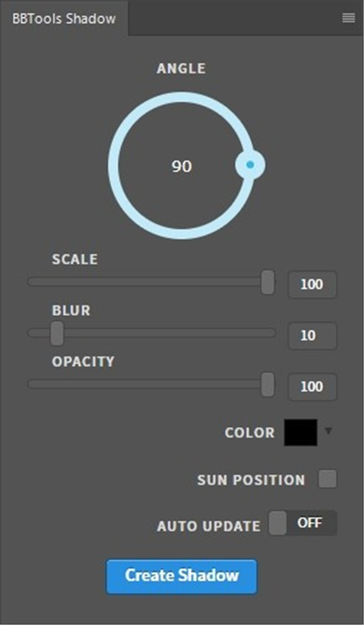
Task: Click the OFF label on Auto Update
Action: [309, 522]
